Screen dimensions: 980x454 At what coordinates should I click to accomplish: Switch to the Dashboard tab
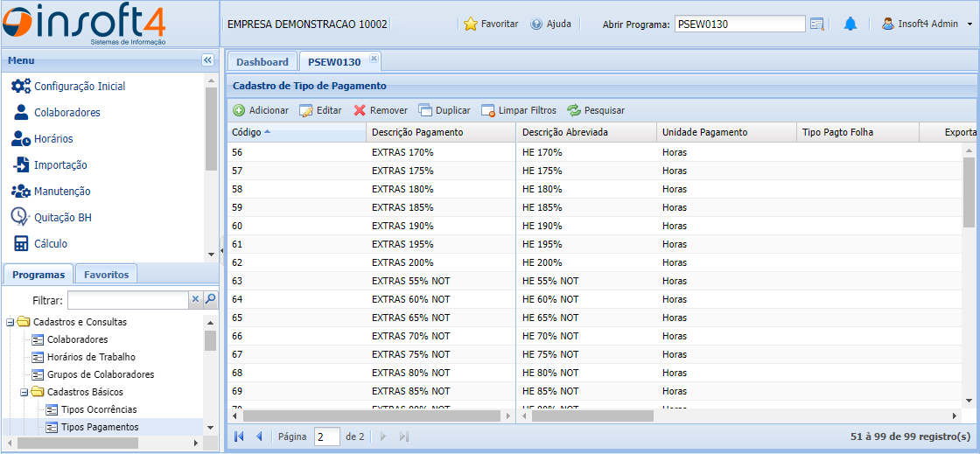click(262, 62)
